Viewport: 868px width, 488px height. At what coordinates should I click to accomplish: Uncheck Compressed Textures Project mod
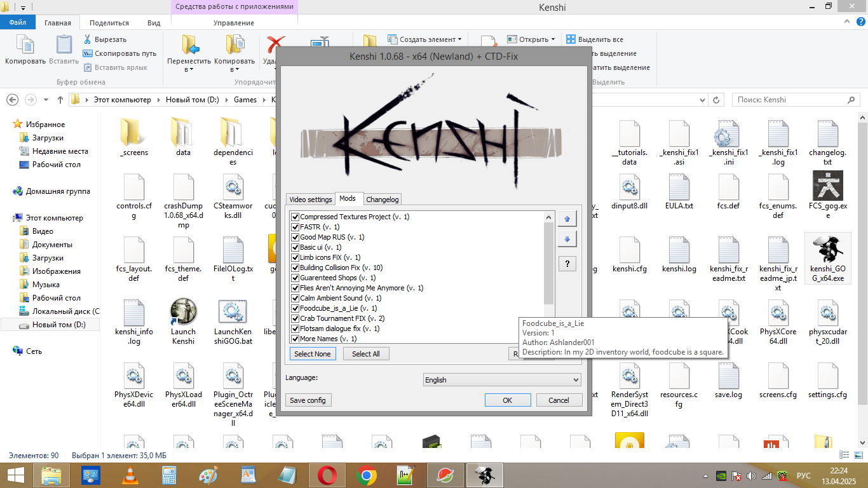(x=295, y=217)
